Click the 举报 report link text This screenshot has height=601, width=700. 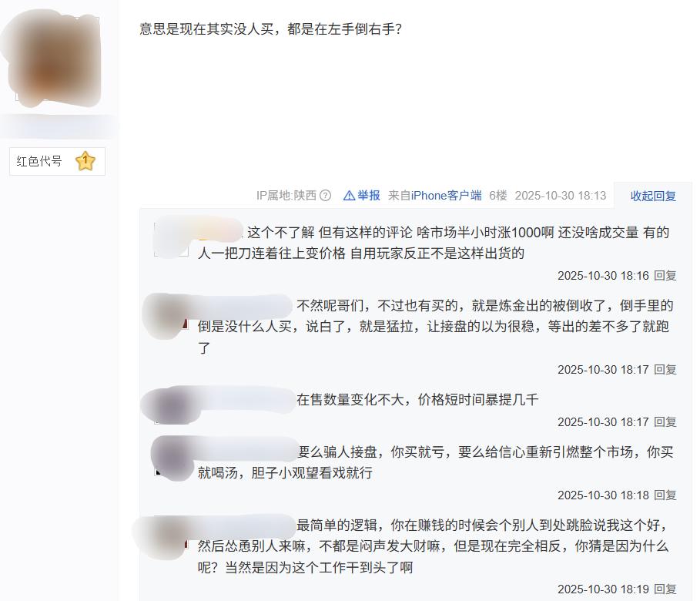[369, 195]
